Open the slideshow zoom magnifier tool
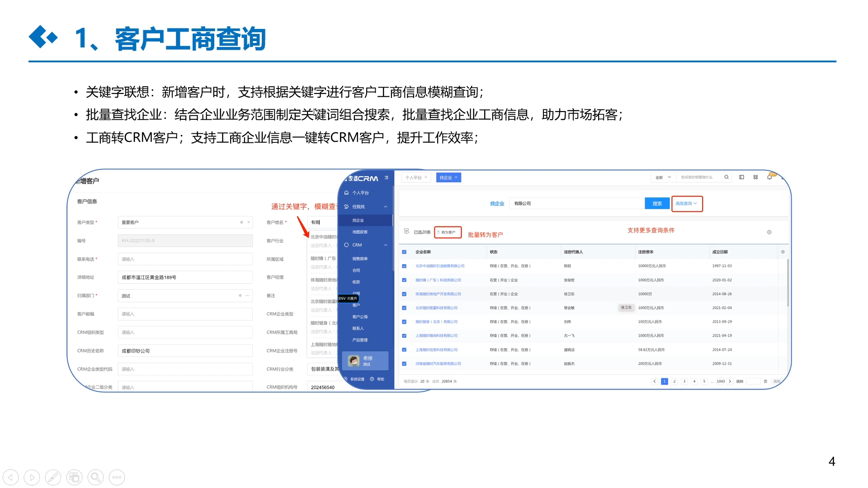The image size is (868, 488). coord(95,477)
